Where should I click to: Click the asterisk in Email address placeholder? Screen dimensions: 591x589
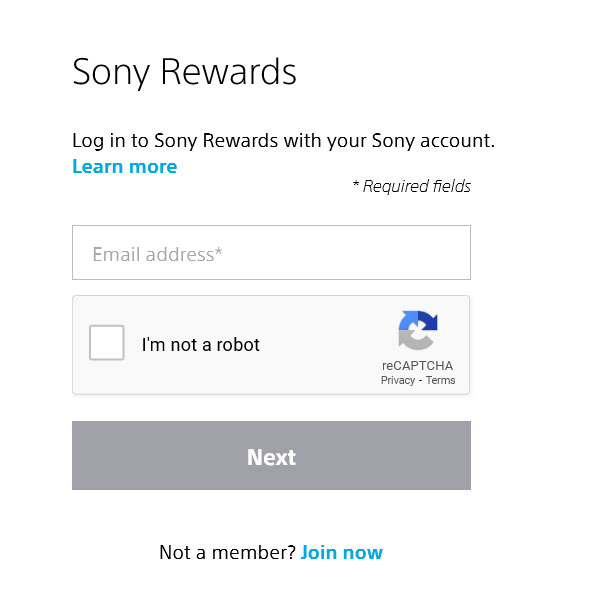tap(219, 251)
